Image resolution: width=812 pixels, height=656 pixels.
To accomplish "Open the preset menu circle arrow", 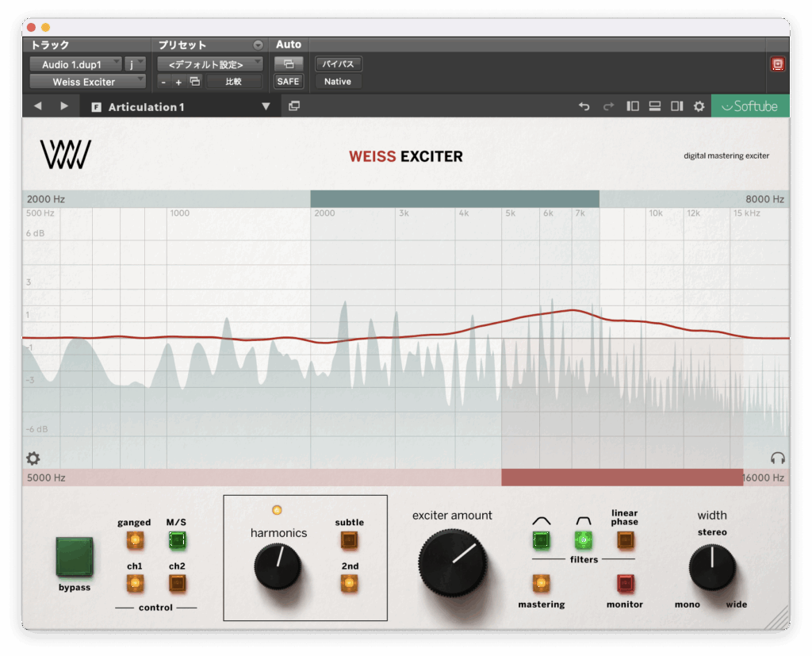I will pyautogui.click(x=258, y=45).
